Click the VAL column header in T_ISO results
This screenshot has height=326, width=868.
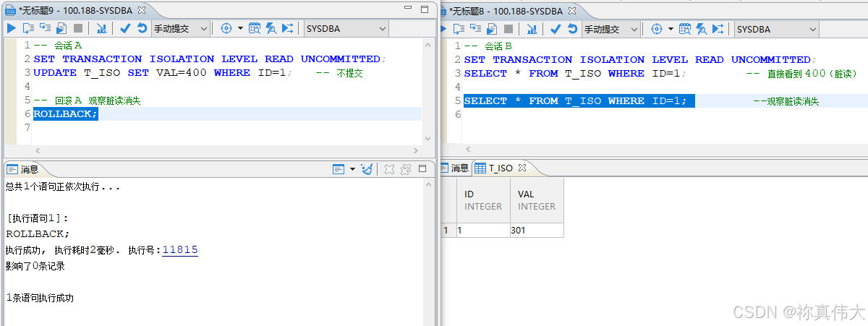tap(537, 200)
